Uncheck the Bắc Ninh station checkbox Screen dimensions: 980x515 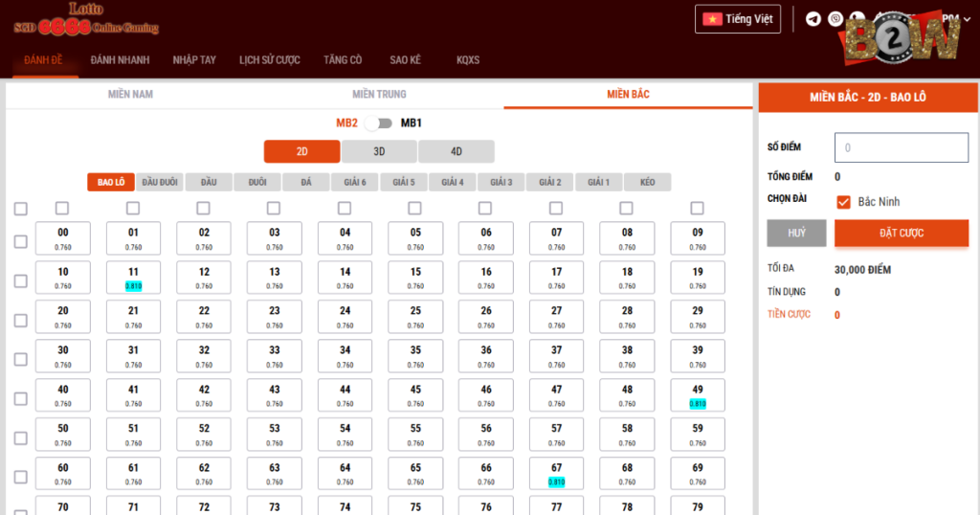point(843,202)
